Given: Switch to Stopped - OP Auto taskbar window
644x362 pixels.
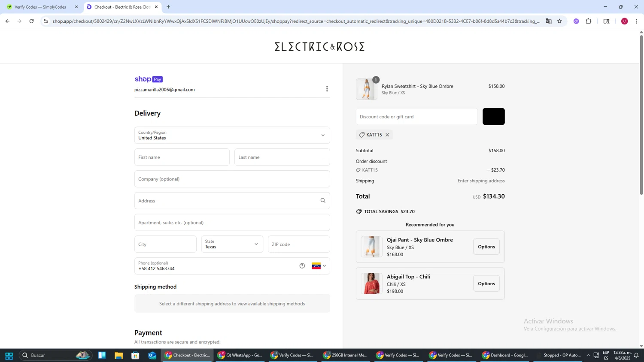Looking at the screenshot, I should click(x=557, y=356).
